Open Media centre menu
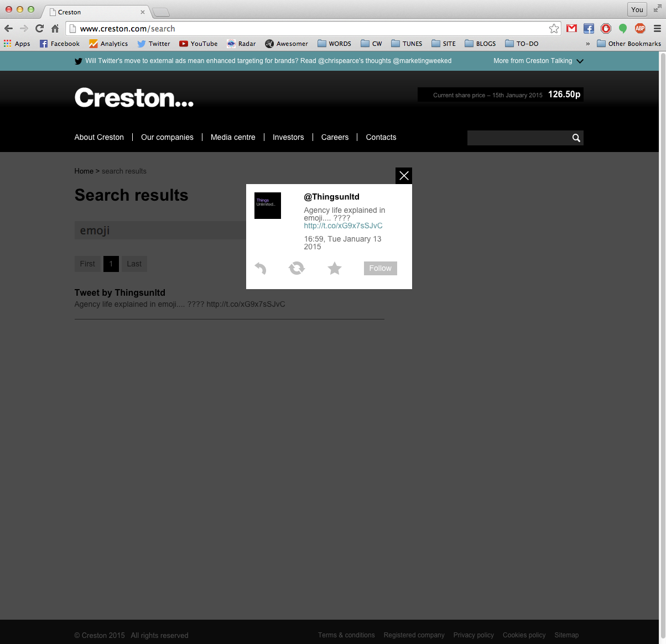666x644 pixels. pyautogui.click(x=233, y=137)
